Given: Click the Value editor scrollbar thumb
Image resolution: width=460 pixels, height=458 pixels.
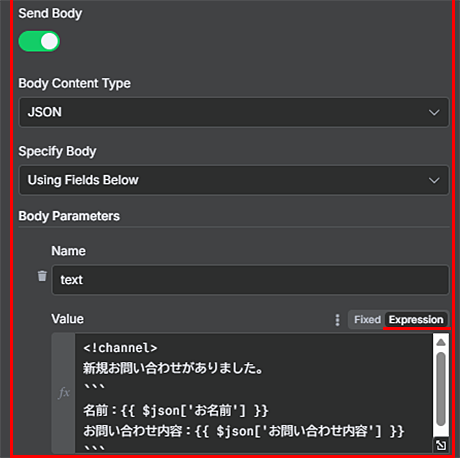Looking at the screenshot, I should (x=441, y=389).
